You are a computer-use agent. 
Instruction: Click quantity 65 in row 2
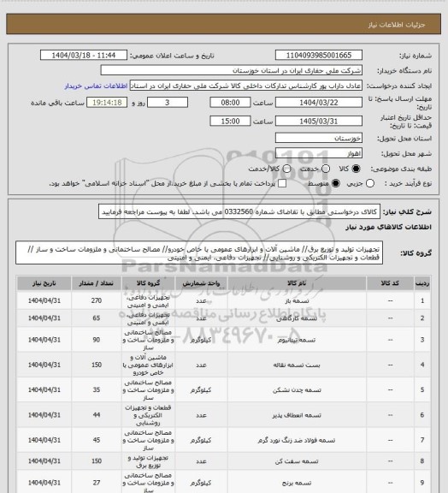(x=96, y=318)
